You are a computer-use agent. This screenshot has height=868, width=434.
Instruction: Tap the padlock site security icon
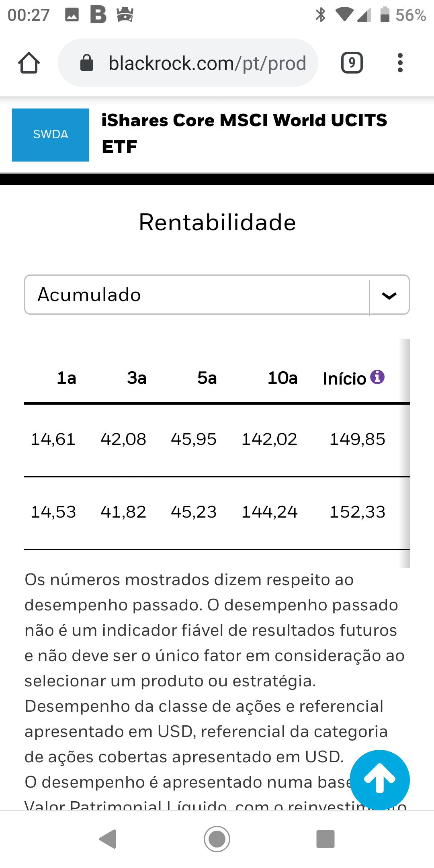click(x=87, y=63)
